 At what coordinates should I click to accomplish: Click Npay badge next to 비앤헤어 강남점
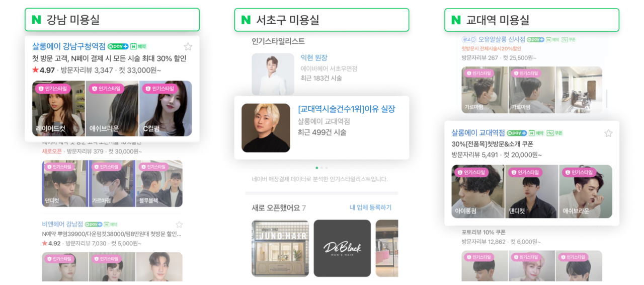click(94, 225)
